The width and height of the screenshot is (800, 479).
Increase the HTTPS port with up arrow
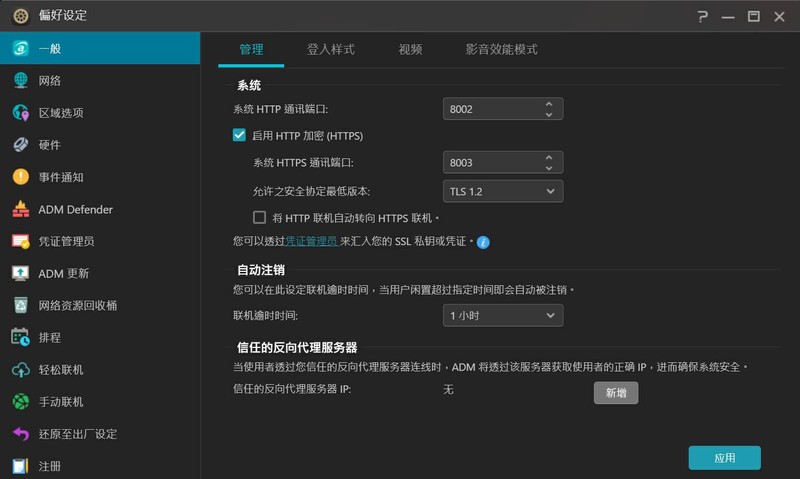click(549, 157)
